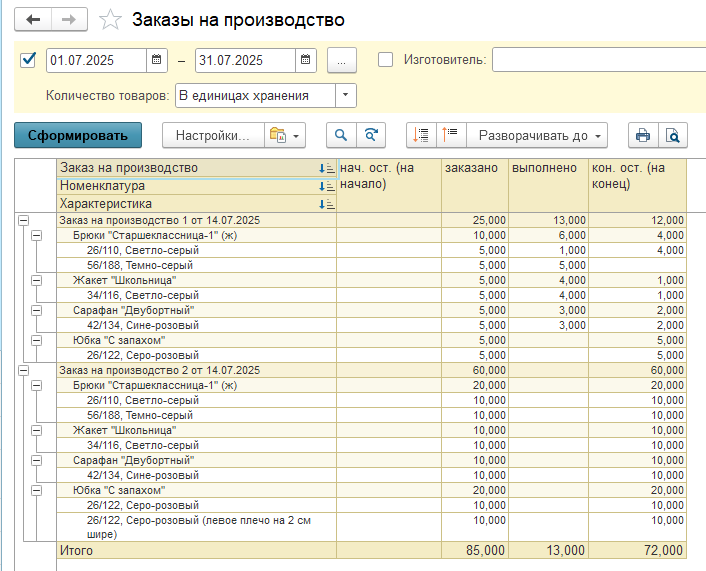Open calendar for end date 31.07.2025
Image resolution: width=706 pixels, height=571 pixels.
(x=306, y=60)
